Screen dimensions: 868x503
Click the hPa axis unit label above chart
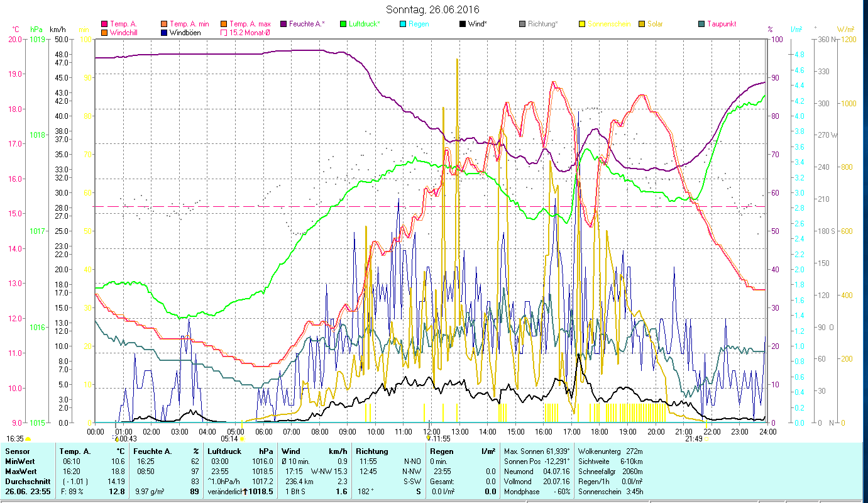(x=36, y=30)
